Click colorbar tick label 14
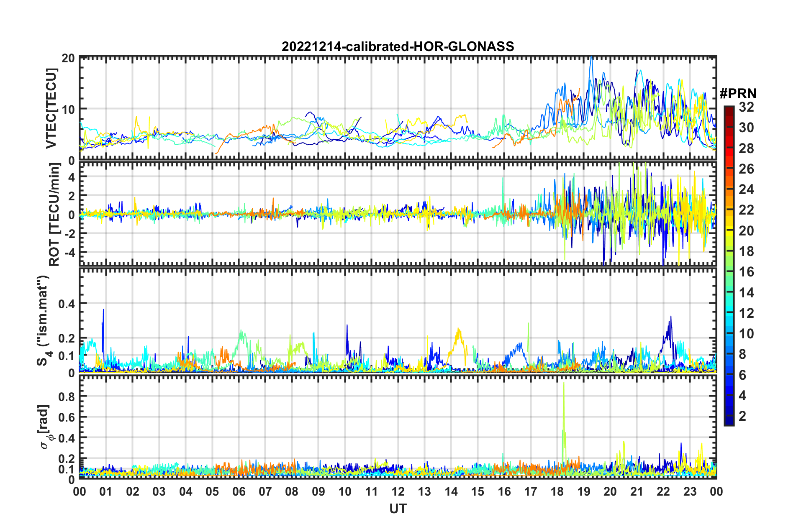Viewport: 796px width, 532px height. coord(746,292)
